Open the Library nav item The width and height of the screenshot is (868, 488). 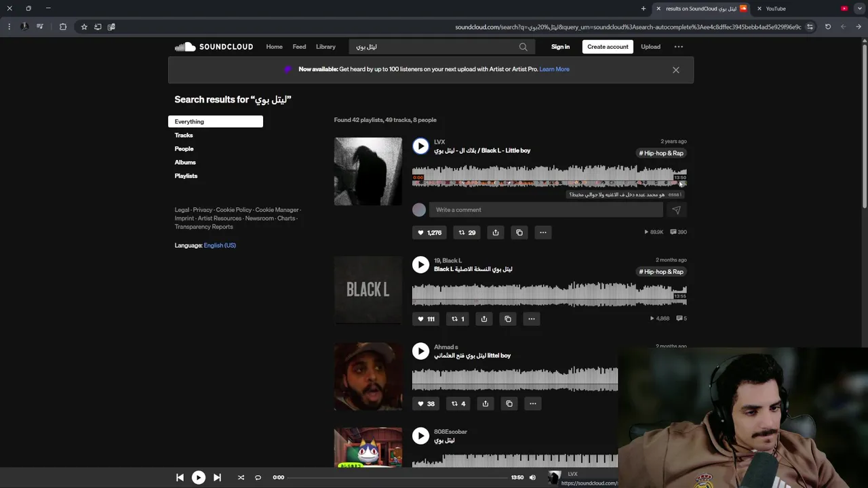point(325,47)
